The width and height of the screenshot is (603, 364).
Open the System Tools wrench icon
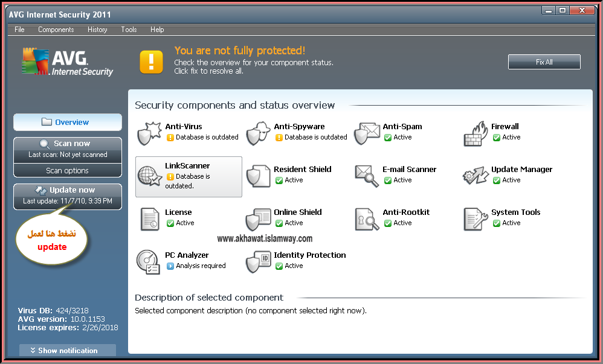[x=476, y=219]
